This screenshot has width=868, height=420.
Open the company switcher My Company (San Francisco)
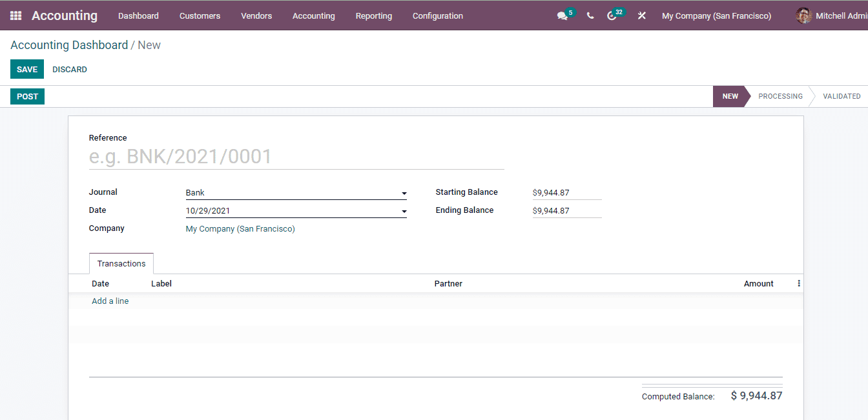(x=716, y=15)
